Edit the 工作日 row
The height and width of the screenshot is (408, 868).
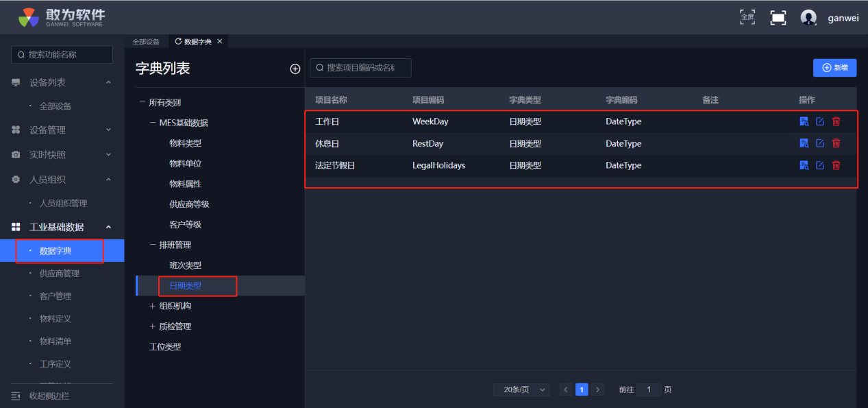point(820,121)
